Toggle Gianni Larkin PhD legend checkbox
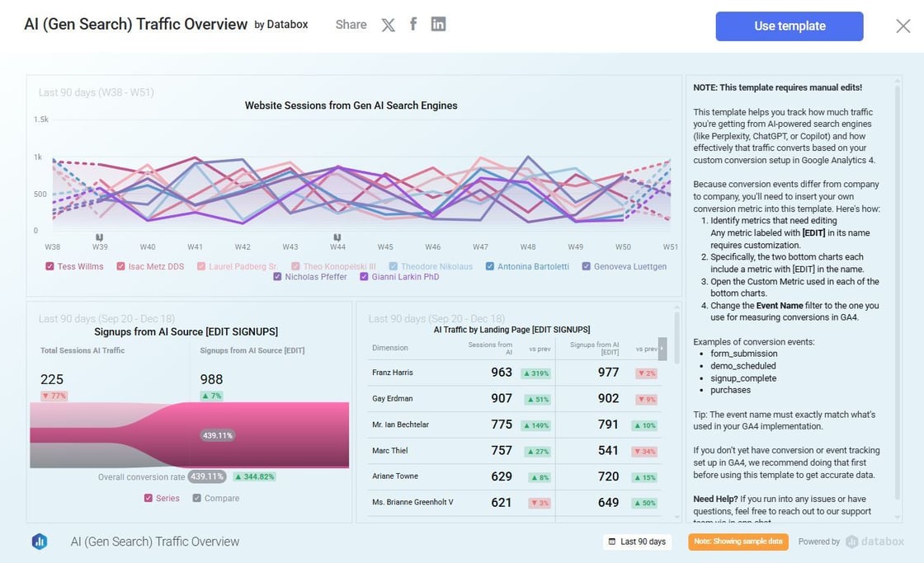 (x=365, y=277)
